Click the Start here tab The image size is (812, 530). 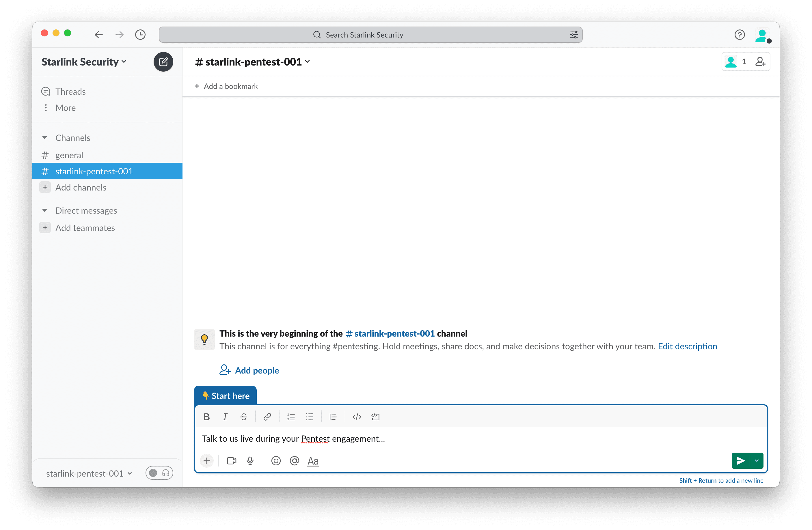tap(226, 396)
